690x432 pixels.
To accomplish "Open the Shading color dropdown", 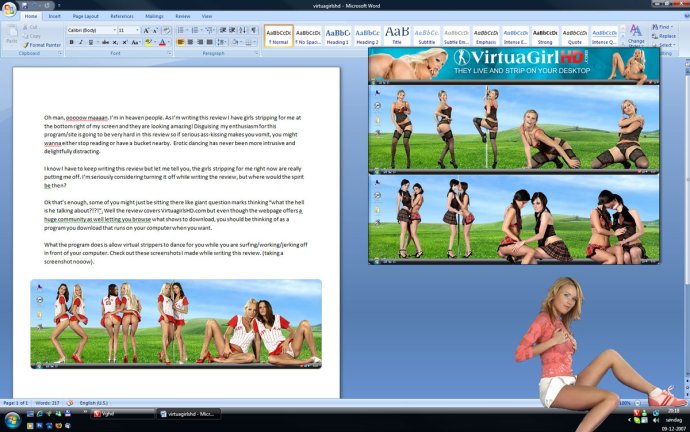I will 241,42.
